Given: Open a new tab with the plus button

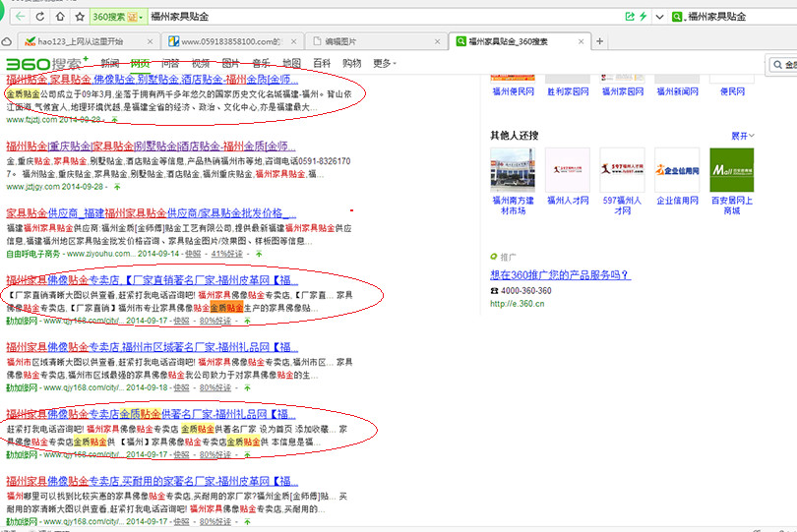Looking at the screenshot, I should pos(600,41).
